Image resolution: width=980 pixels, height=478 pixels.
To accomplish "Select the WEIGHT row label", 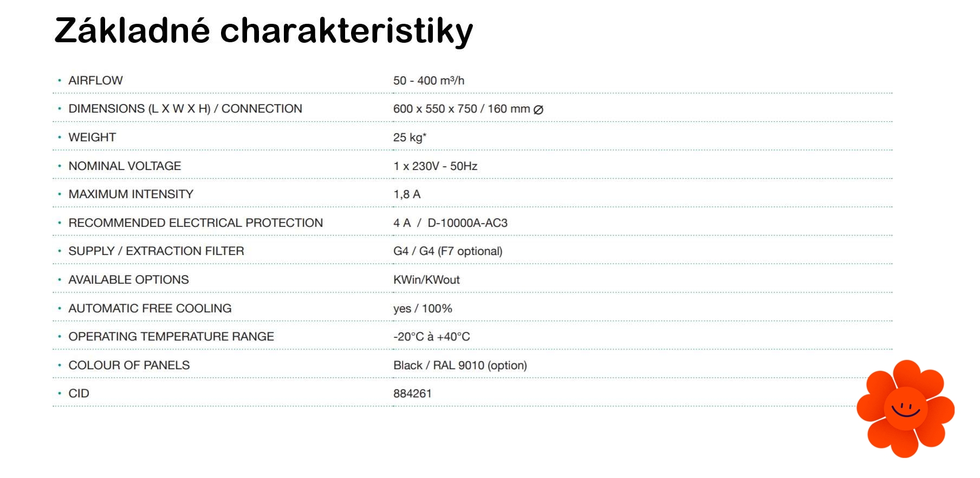I will pos(92,137).
